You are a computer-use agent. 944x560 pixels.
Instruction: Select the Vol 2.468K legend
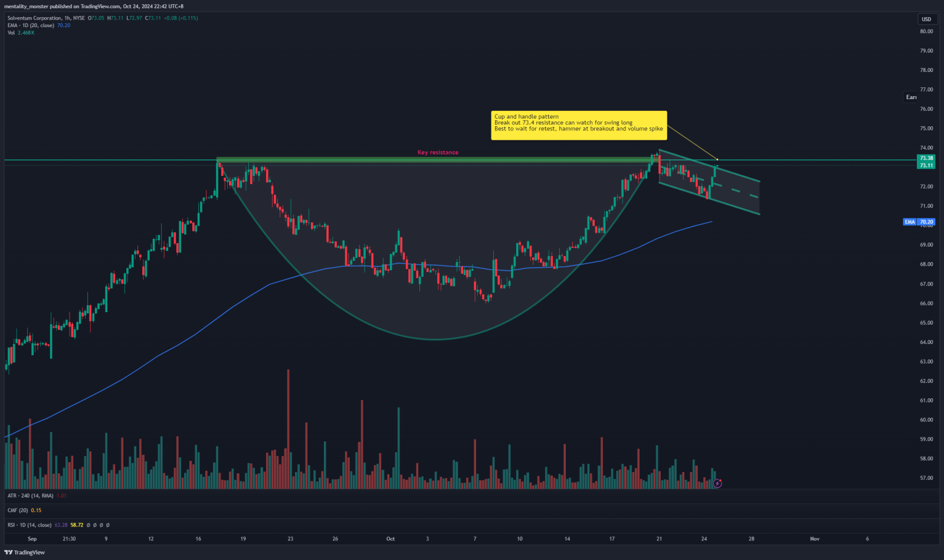21,32
